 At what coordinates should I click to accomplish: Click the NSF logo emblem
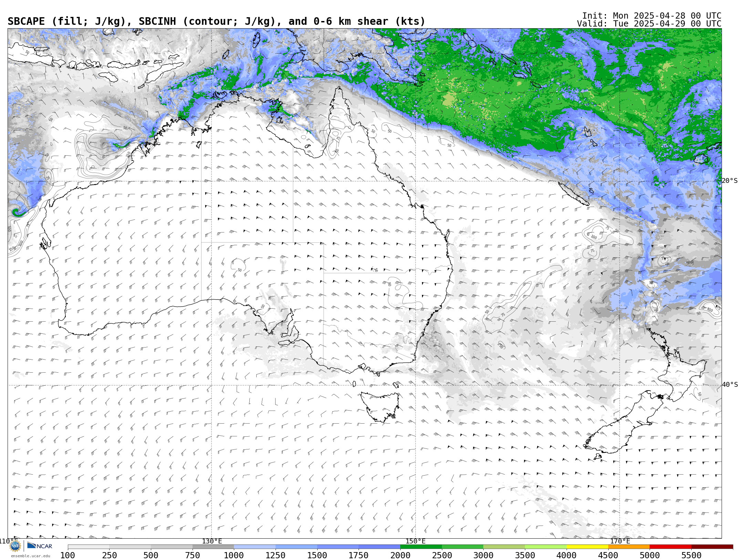pyautogui.click(x=15, y=546)
